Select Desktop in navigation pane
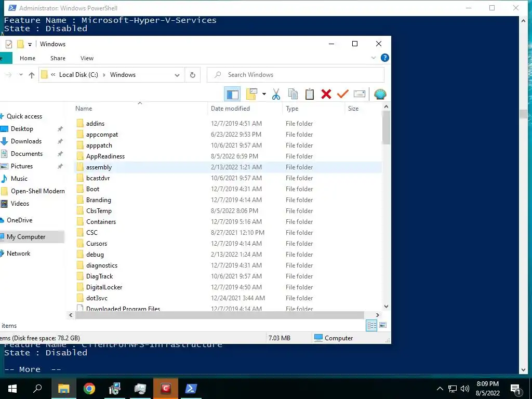Screen dimensions: 532x399 (x=22, y=129)
